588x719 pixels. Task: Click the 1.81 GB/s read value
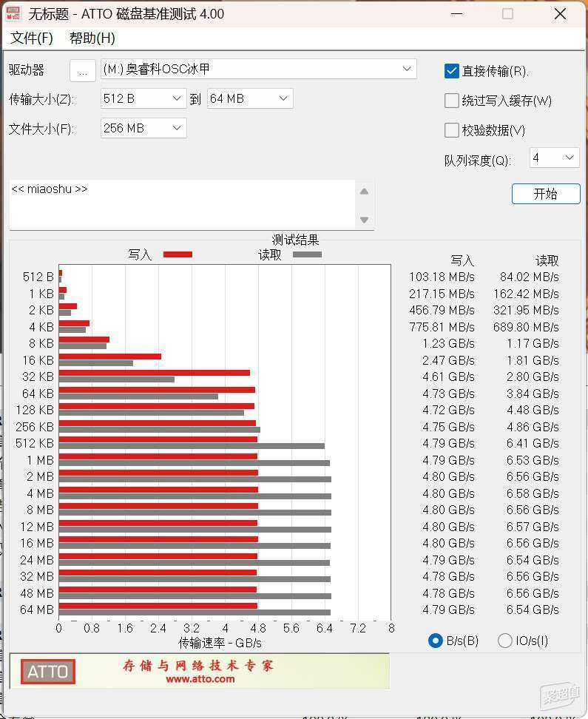(x=533, y=360)
